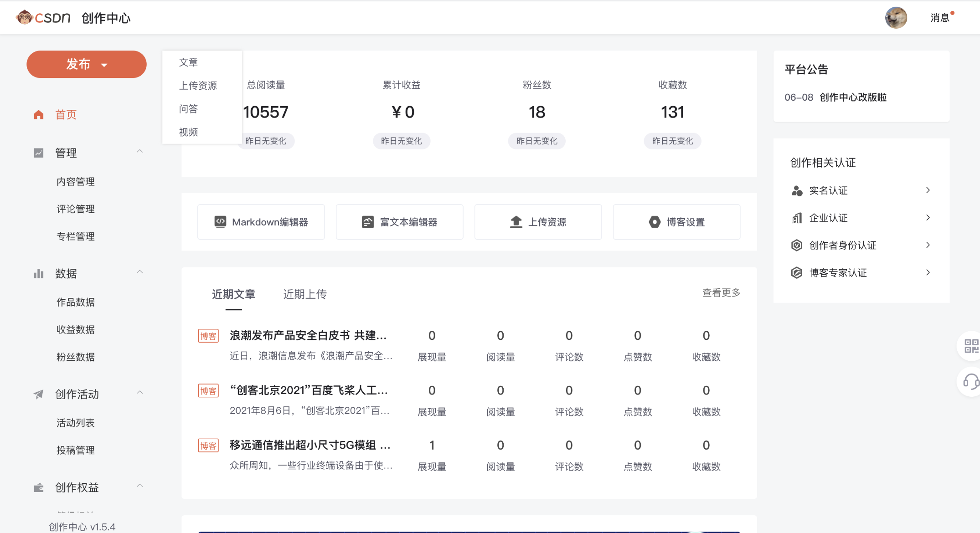The width and height of the screenshot is (980, 533).
Task: Switch to the 近期上传 tab
Action: tap(304, 294)
